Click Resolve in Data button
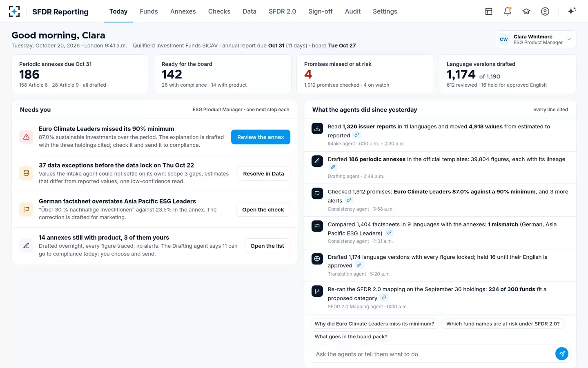 click(x=263, y=173)
